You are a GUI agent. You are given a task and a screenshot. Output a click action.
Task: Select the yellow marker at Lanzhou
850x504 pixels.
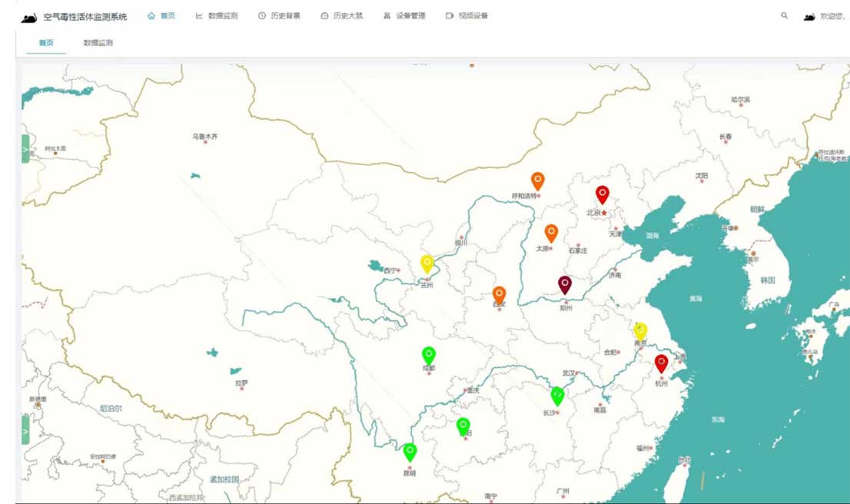[x=427, y=264]
